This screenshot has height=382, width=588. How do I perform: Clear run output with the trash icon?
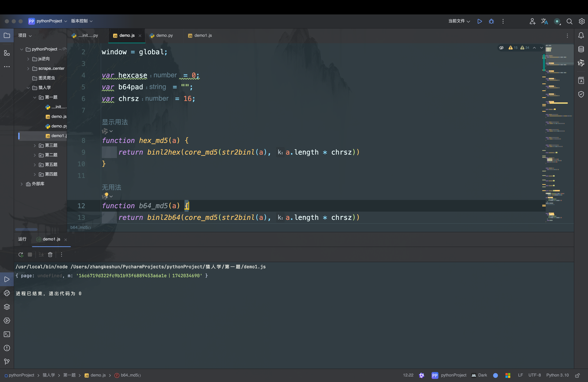click(50, 254)
